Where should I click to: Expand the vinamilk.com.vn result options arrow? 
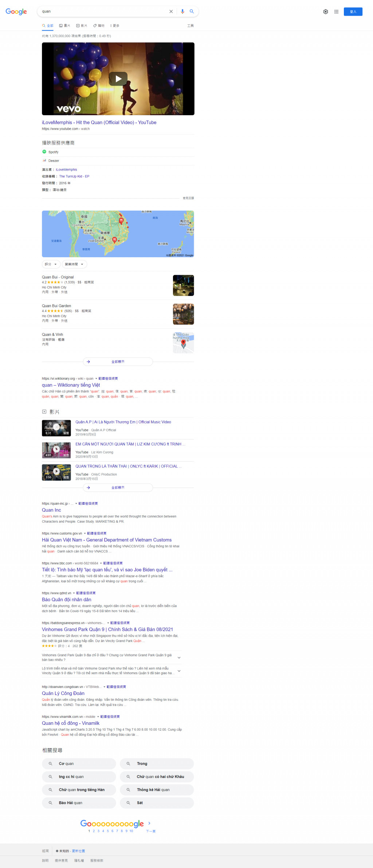click(x=98, y=717)
